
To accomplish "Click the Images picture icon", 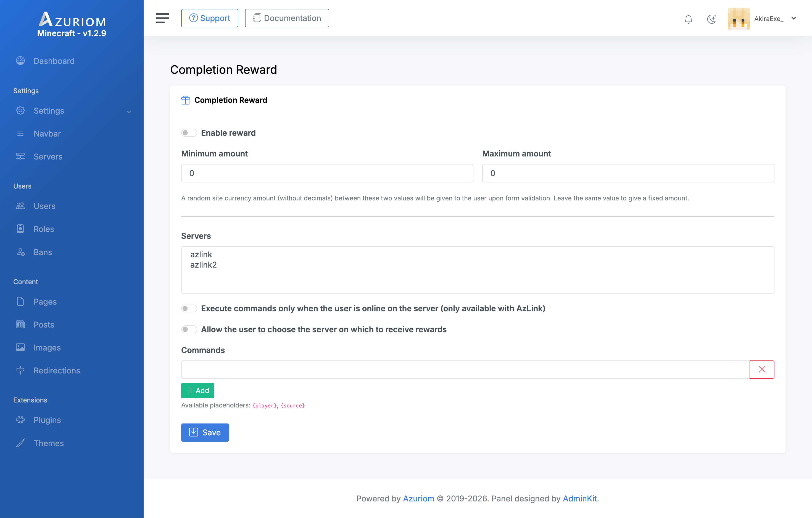I will pyautogui.click(x=20, y=347).
